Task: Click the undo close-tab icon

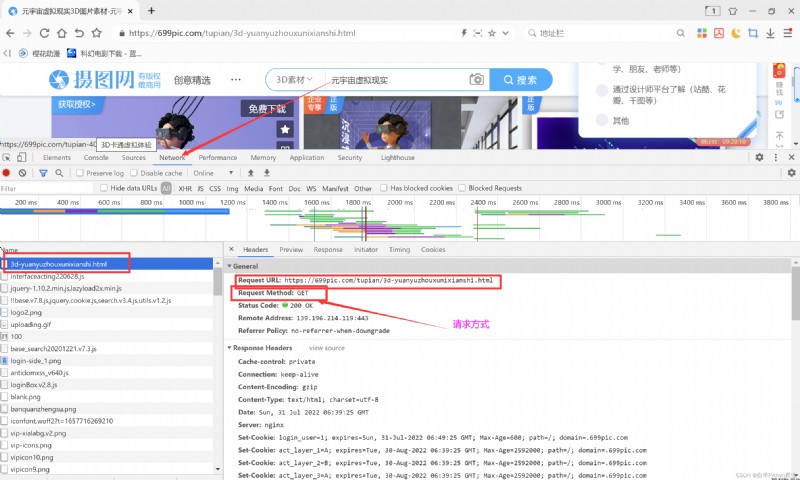Action: 79,33
